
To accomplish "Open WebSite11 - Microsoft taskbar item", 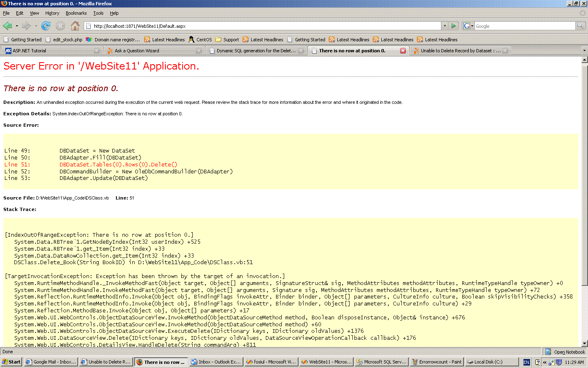I will tap(326, 362).
